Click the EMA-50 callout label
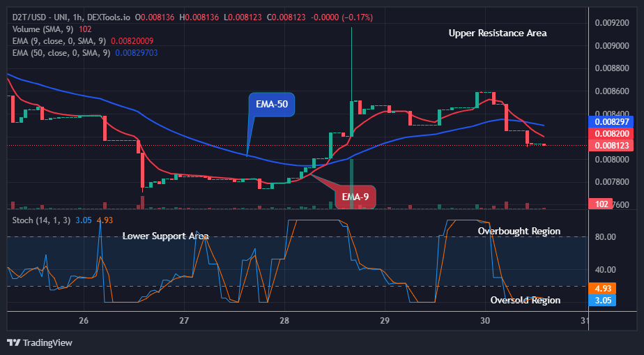Image resolution: width=644 pixels, height=355 pixels. point(272,105)
